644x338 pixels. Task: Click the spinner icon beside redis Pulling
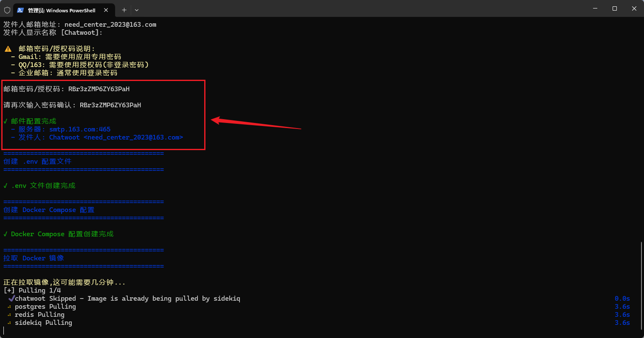[9, 315]
